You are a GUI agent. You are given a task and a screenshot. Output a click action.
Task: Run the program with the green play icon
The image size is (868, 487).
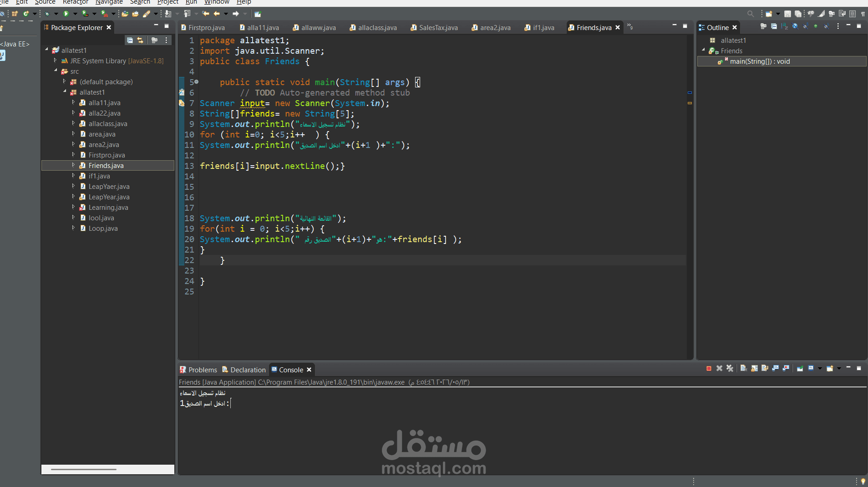tap(66, 14)
